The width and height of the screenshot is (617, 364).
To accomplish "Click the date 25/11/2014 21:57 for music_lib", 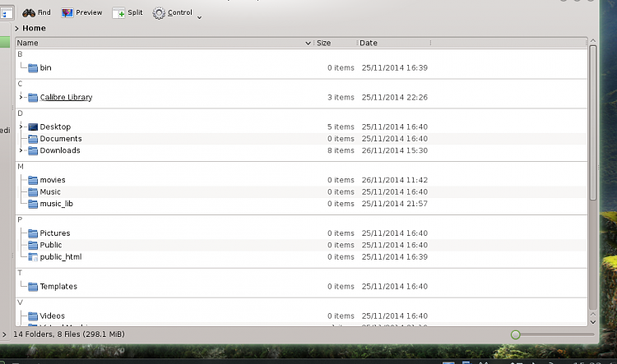I will 394,204.
